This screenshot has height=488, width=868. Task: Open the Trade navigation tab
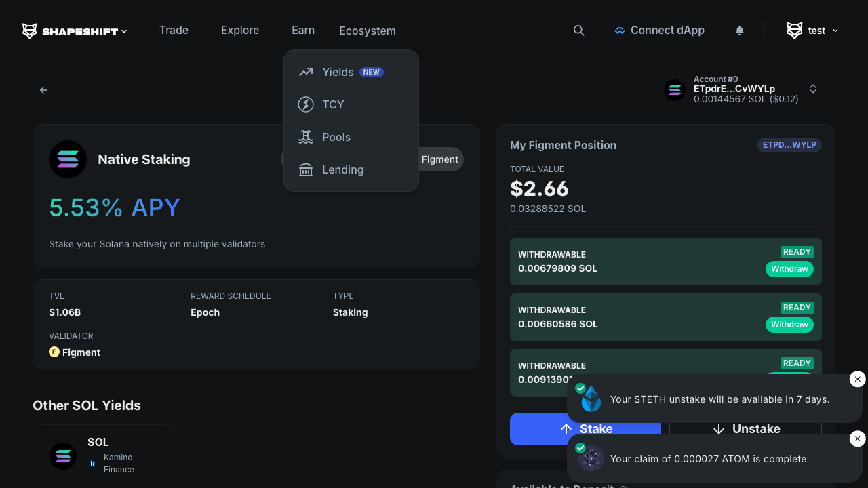(x=174, y=30)
